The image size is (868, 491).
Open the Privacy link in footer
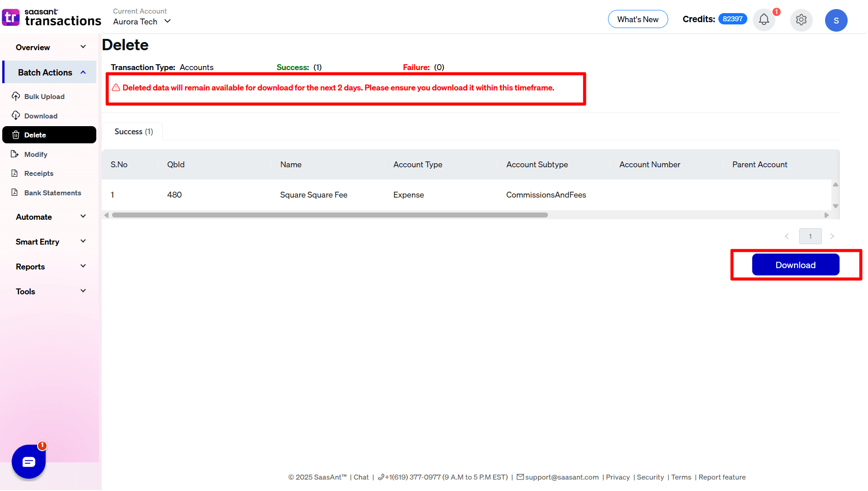tap(618, 477)
